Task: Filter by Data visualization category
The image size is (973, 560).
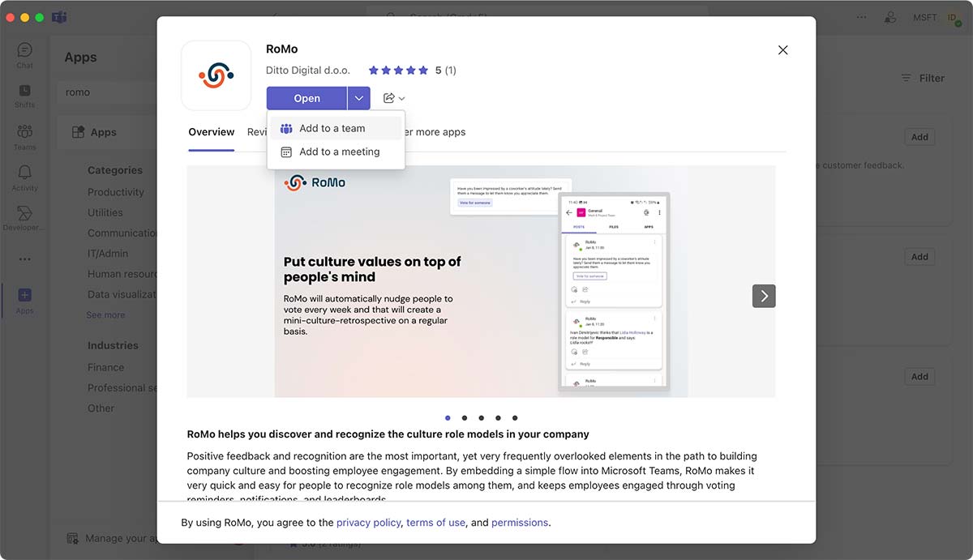Action: pos(122,294)
